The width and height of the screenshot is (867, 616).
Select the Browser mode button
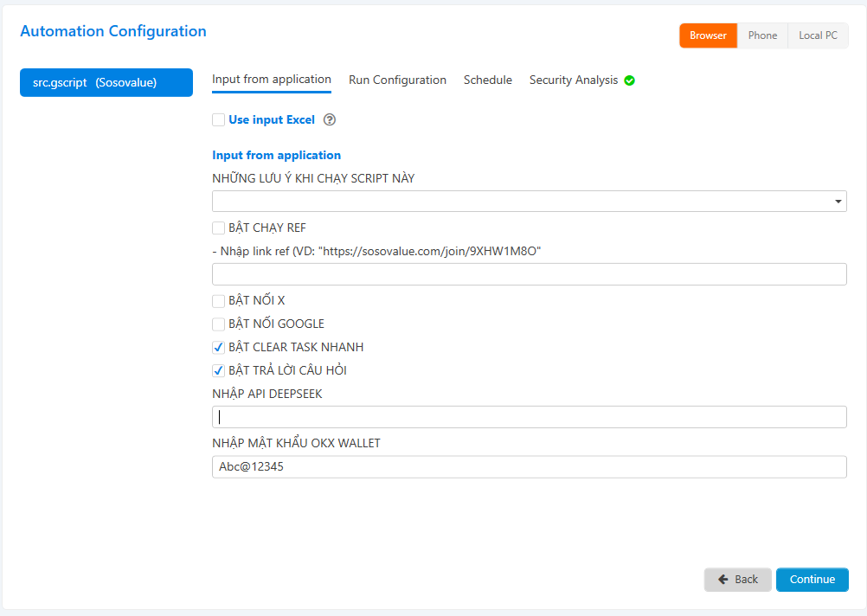(708, 35)
